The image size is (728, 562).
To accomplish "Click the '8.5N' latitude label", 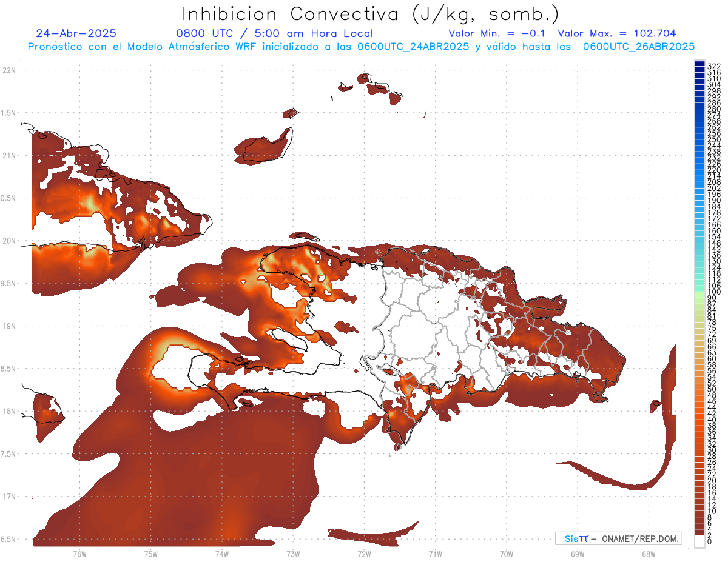I will 9,369.
